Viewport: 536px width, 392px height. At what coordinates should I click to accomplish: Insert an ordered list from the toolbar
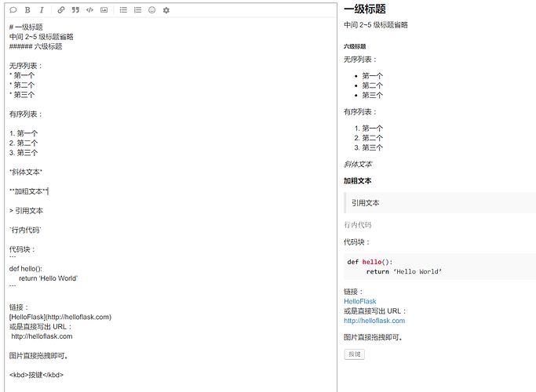pos(137,10)
